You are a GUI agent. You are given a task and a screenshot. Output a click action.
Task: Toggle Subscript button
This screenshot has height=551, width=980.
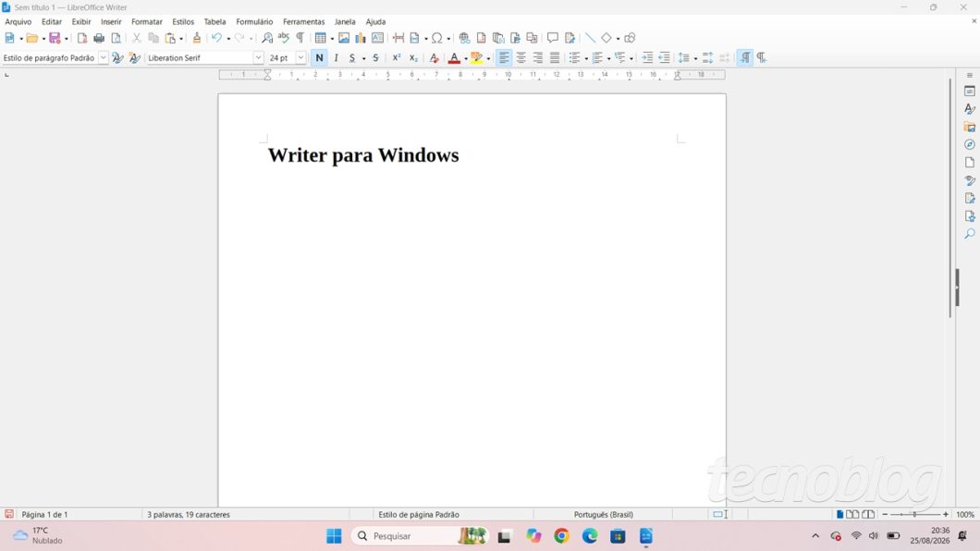pos(413,57)
